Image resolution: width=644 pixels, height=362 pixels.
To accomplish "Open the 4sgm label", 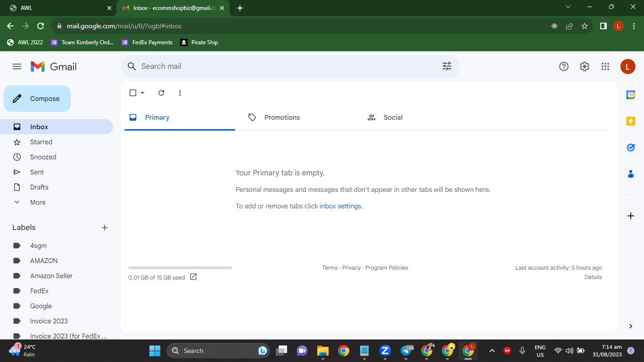I will coord(57,246).
